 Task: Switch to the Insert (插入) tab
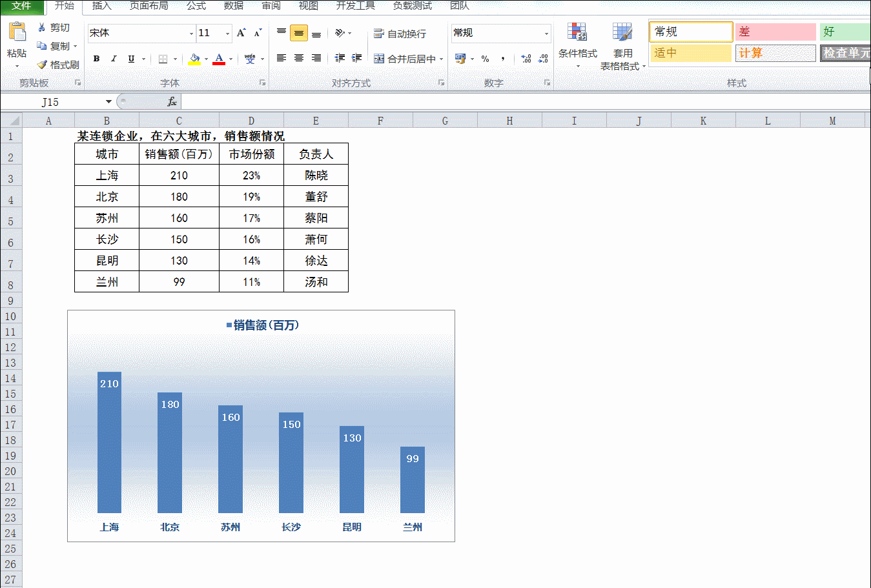click(x=102, y=6)
